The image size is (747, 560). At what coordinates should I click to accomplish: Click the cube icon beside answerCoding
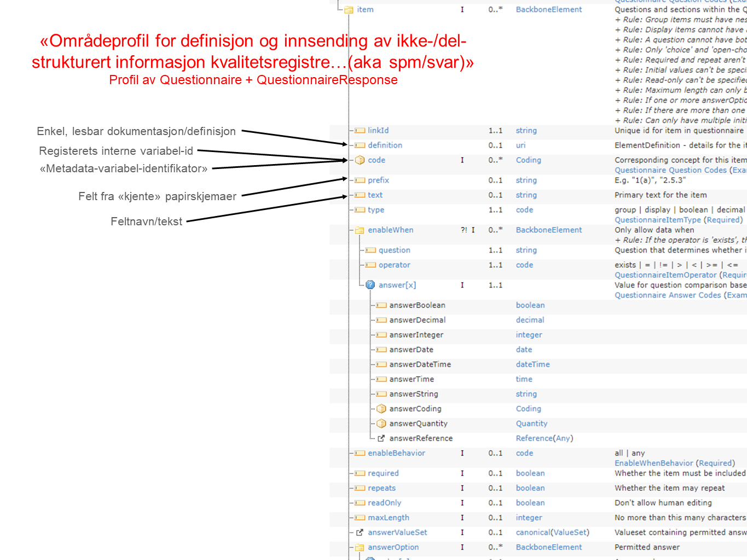coord(381,409)
